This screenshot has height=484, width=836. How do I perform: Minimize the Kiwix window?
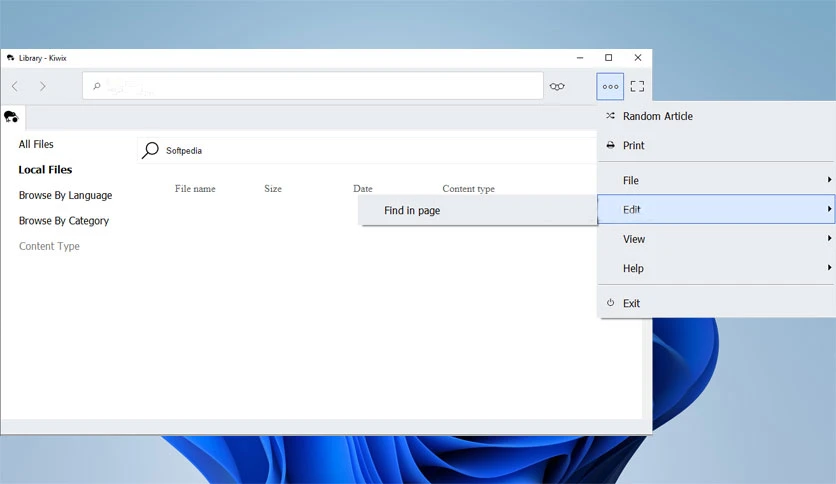[580, 58]
